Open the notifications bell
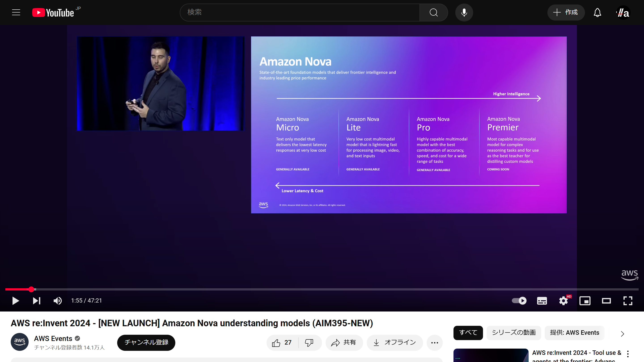This screenshot has height=362, width=644. pyautogui.click(x=597, y=13)
